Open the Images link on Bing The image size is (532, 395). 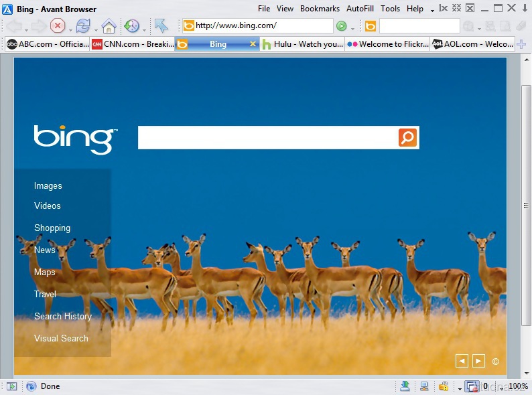coord(48,186)
